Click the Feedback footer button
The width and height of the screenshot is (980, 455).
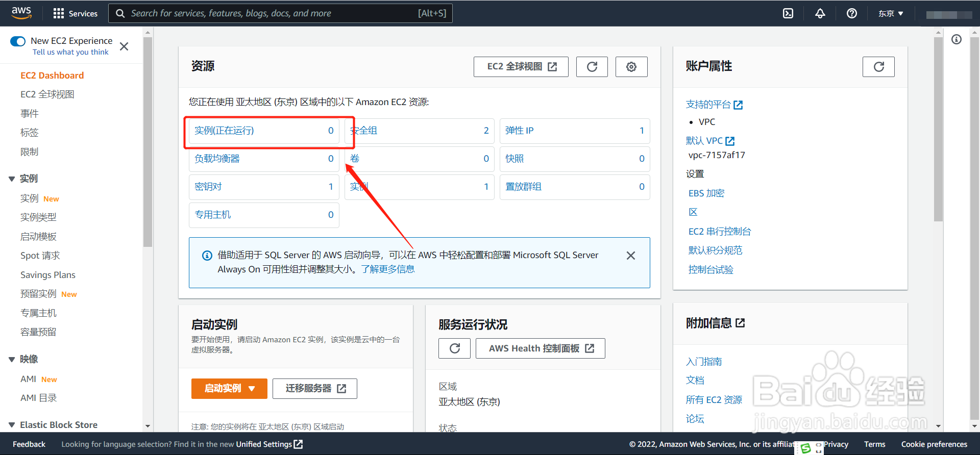(29, 444)
